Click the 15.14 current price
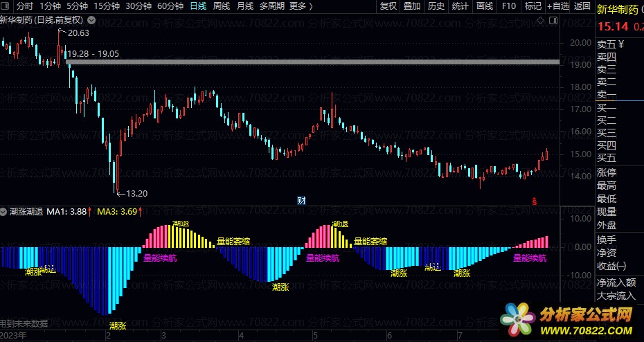The height and width of the screenshot is (342, 644). pos(613,27)
